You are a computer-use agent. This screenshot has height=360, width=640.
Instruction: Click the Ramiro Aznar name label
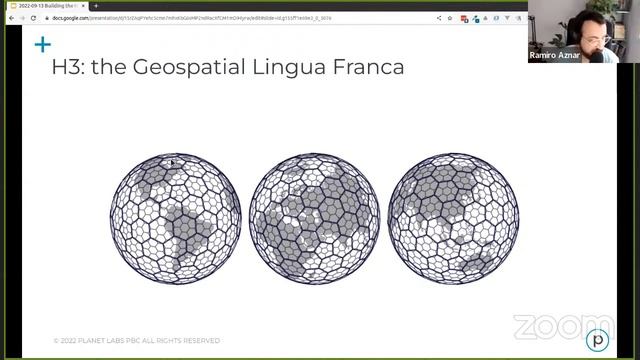point(554,55)
